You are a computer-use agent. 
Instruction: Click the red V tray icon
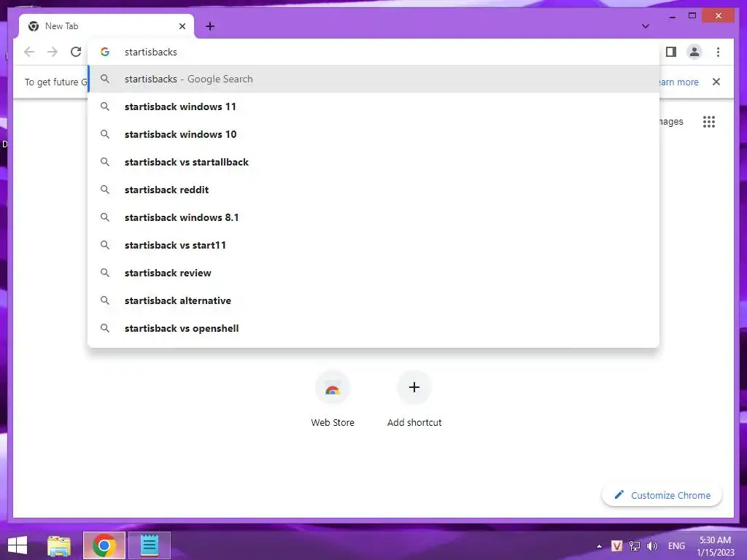pos(616,545)
